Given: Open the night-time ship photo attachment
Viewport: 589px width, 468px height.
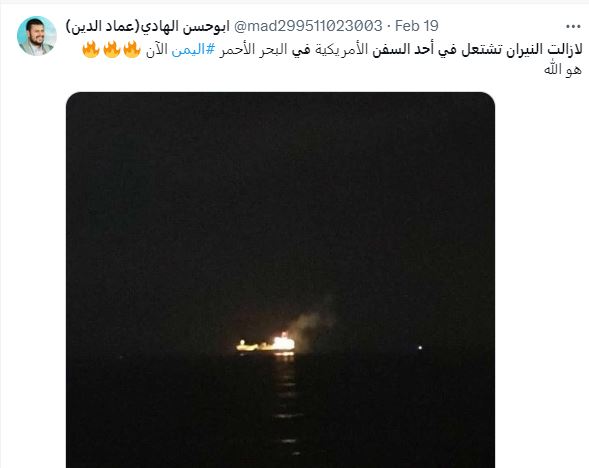Looking at the screenshot, I should tap(280, 280).
